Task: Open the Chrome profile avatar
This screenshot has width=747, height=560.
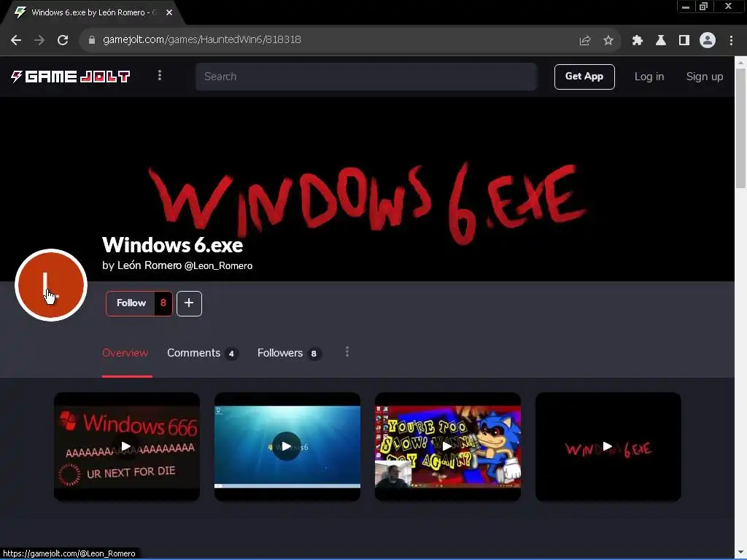Action: (x=708, y=40)
